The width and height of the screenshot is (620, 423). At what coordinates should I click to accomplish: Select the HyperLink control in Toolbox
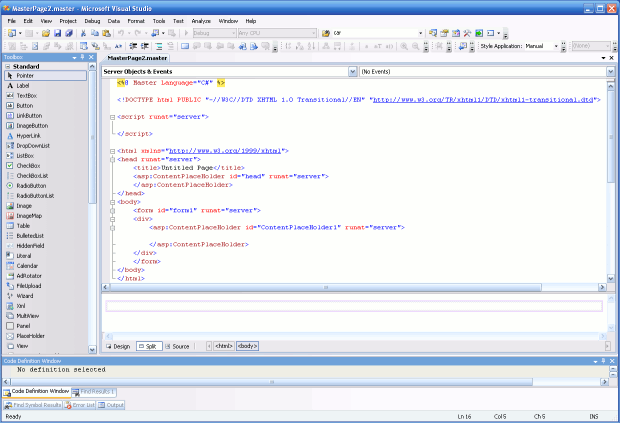(x=27, y=135)
